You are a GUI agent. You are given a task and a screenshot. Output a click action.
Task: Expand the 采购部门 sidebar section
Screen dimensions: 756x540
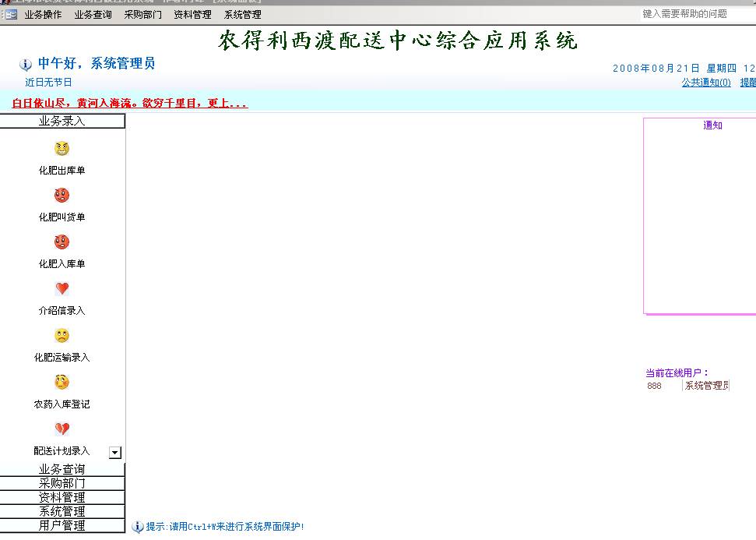pyautogui.click(x=62, y=483)
